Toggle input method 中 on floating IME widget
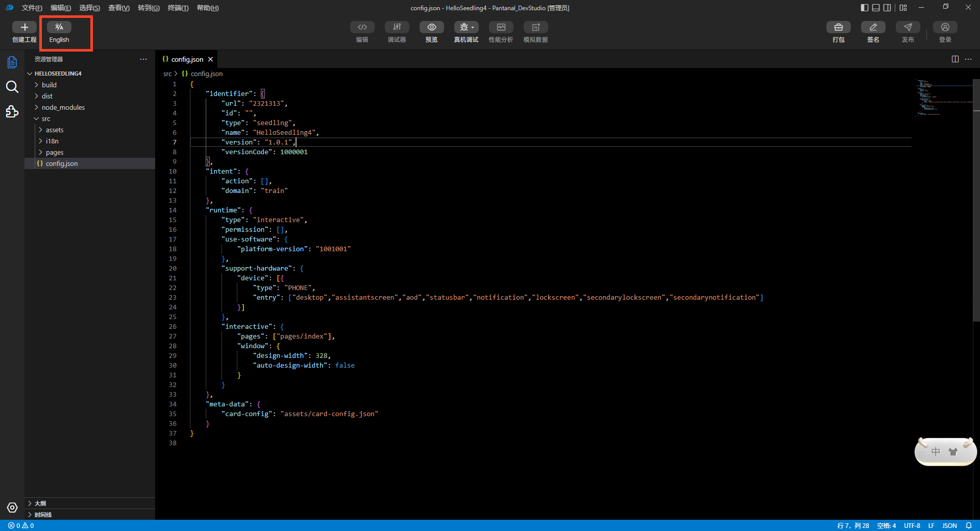The image size is (980, 531). point(936,452)
